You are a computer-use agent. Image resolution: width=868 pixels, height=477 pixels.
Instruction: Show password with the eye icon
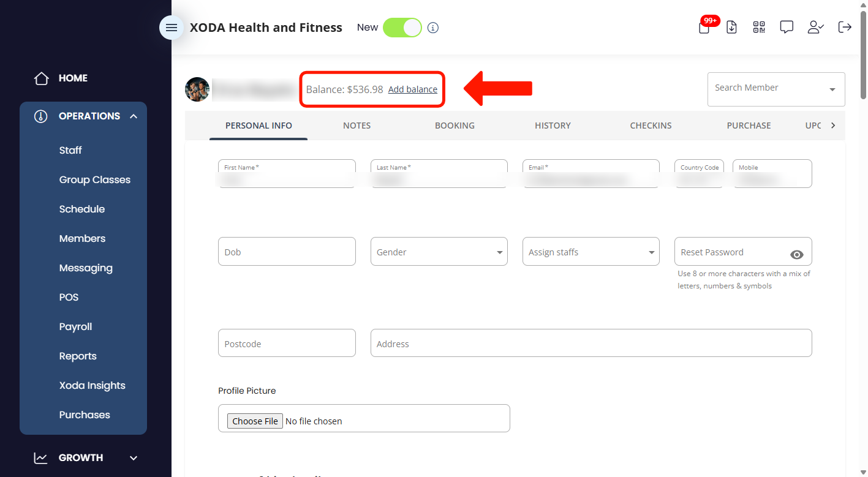point(796,255)
